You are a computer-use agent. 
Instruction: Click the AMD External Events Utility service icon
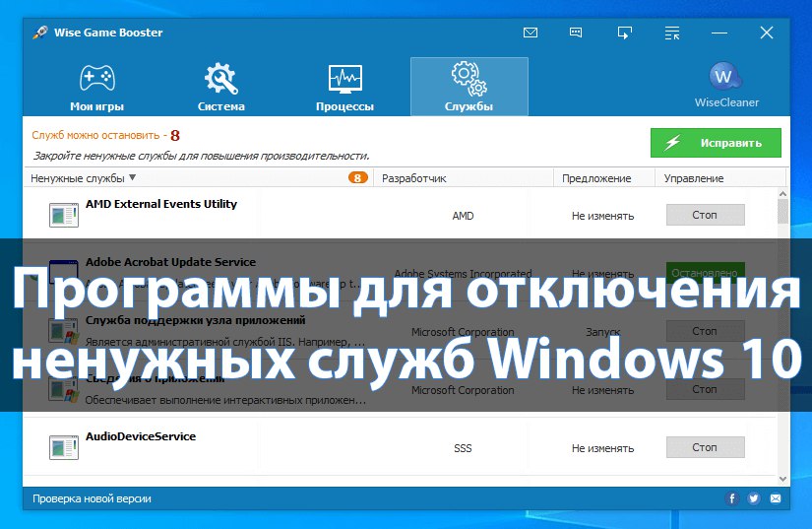pyautogui.click(x=64, y=216)
